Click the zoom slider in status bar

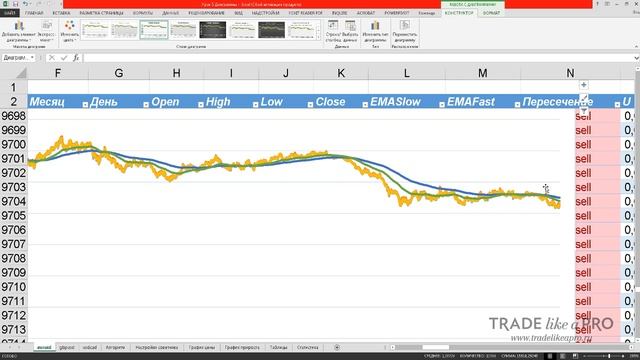tap(609, 356)
